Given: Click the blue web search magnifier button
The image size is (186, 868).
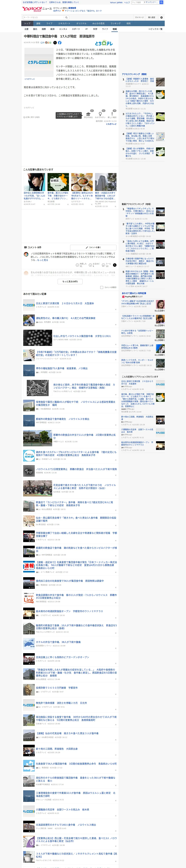Looking at the screenshot, I should point(161,2).
